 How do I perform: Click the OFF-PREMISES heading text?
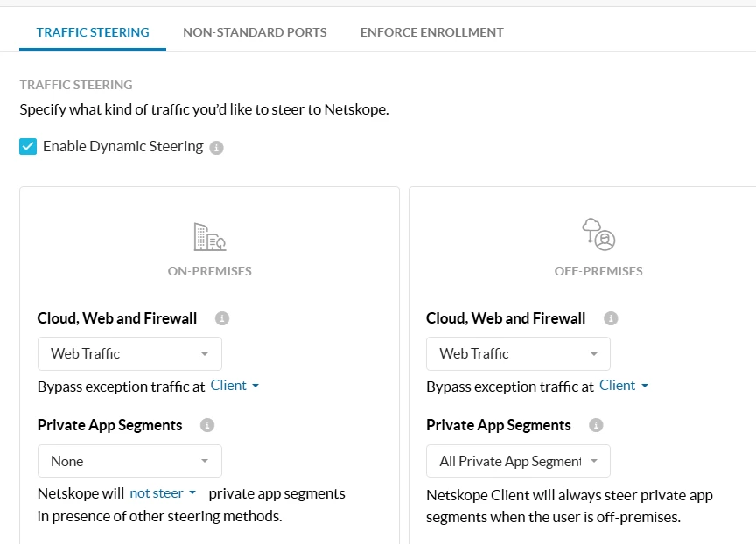pyautogui.click(x=598, y=271)
